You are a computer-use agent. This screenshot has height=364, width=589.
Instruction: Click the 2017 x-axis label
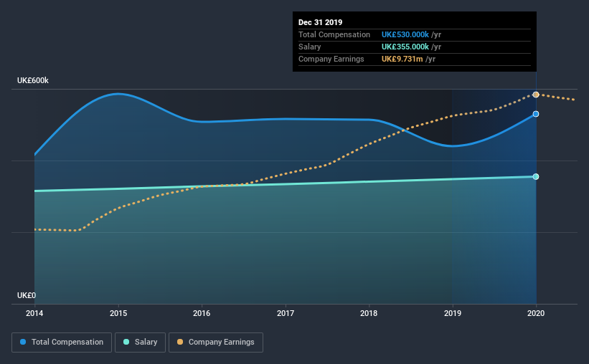click(286, 313)
